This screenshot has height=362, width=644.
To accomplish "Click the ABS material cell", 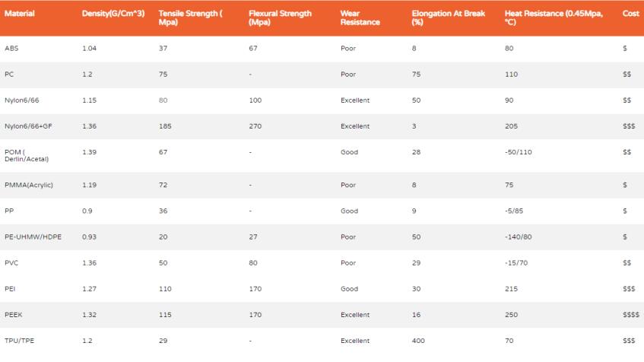I will (11, 48).
